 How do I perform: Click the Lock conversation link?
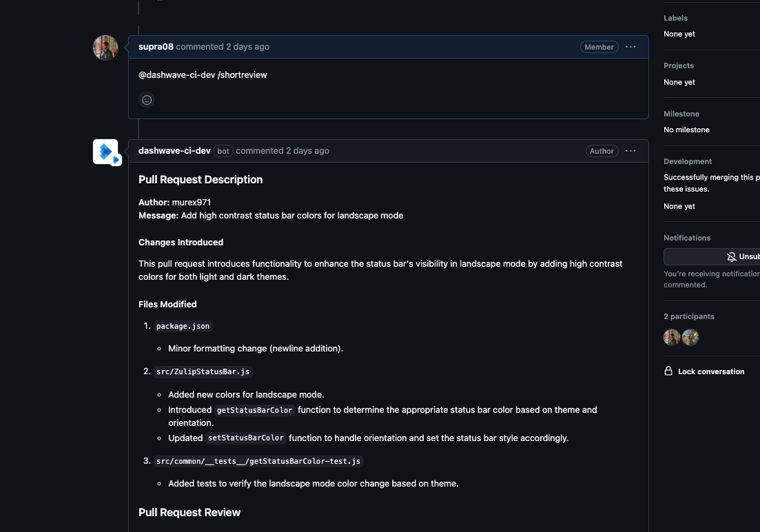pos(710,371)
